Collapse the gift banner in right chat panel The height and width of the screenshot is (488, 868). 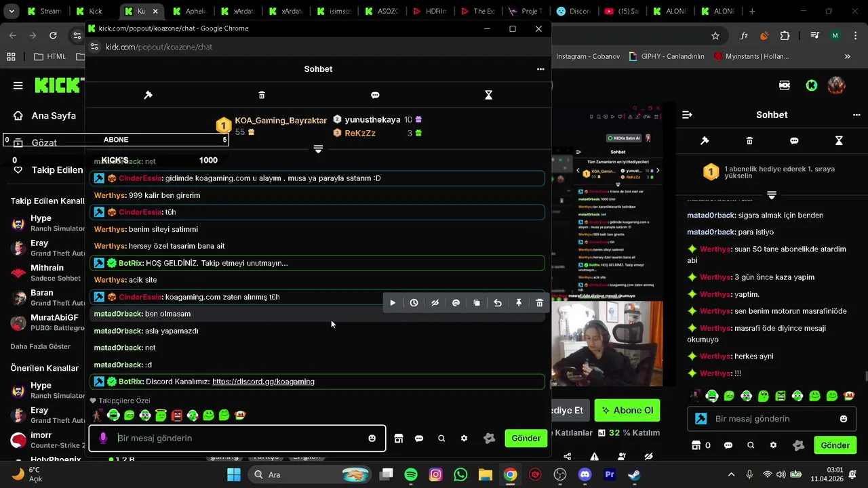tap(772, 195)
